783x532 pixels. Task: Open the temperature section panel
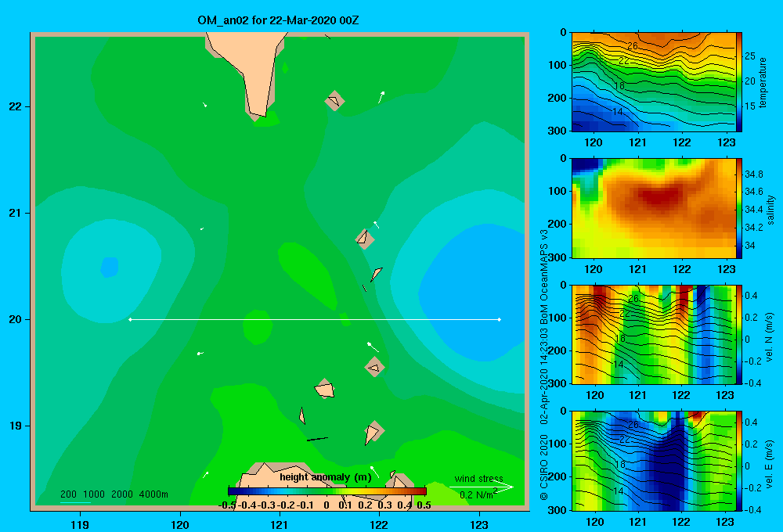[653, 82]
